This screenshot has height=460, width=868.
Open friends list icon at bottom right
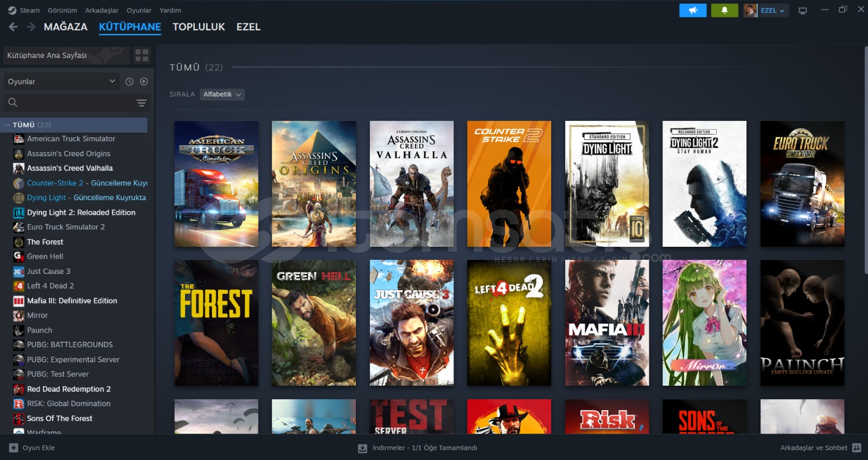coord(857,448)
